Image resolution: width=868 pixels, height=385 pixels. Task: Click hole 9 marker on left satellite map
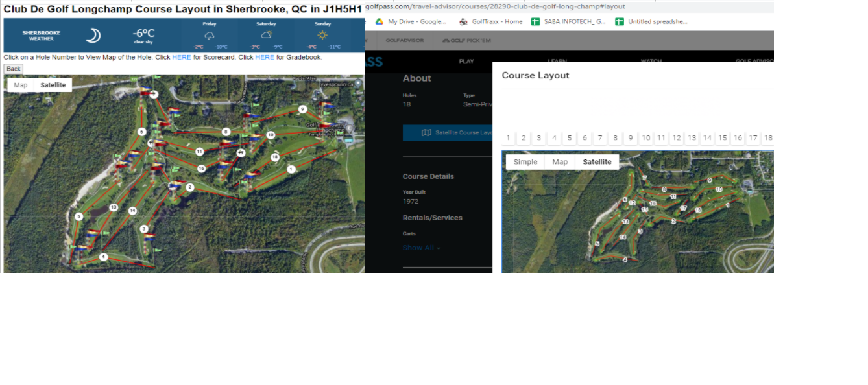302,110
